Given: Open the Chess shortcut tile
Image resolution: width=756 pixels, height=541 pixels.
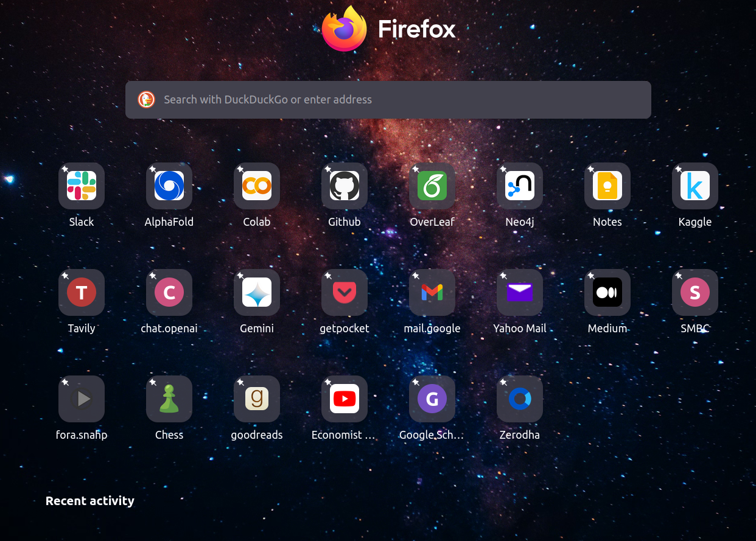Looking at the screenshot, I should click(169, 399).
